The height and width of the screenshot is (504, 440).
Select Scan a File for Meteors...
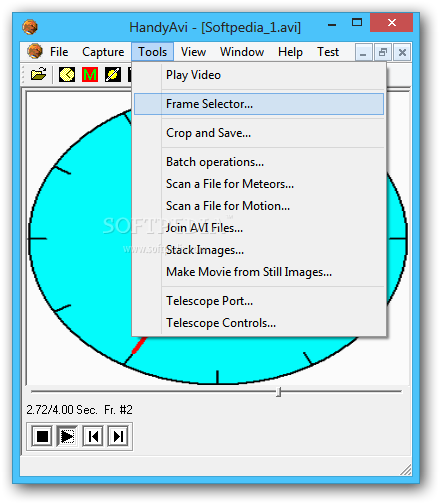coord(259,184)
